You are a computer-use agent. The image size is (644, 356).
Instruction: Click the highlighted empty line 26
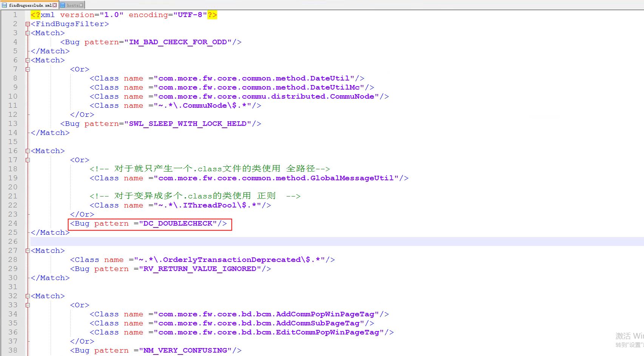[337, 241]
